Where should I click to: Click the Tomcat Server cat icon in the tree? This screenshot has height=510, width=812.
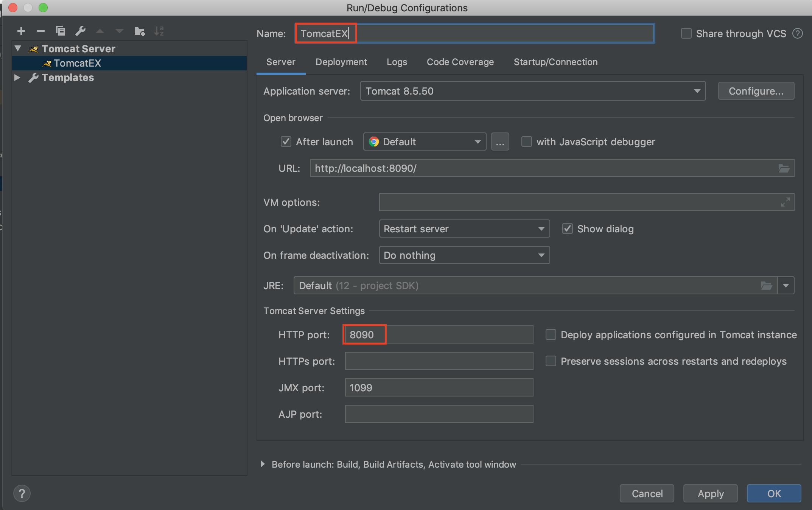pos(34,49)
